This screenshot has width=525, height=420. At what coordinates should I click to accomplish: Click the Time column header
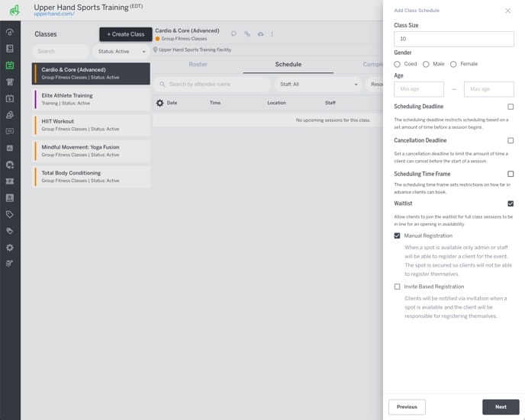pos(215,103)
